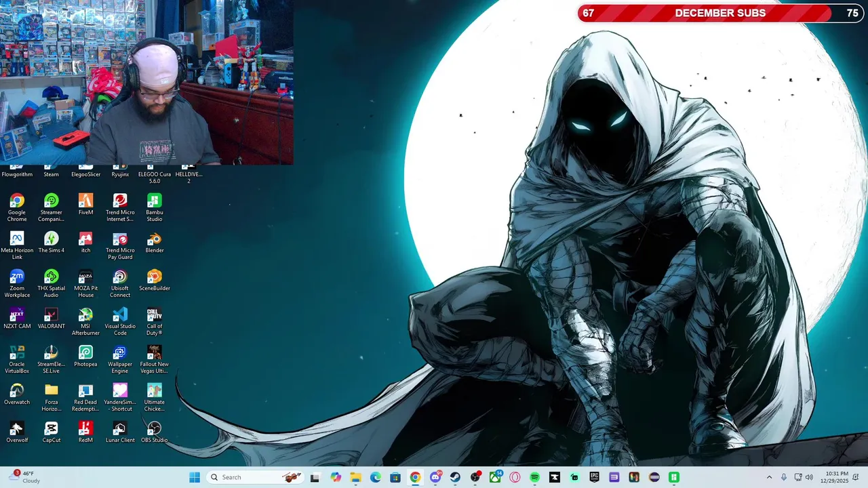Launch Ultimate Chicken Horse shortcut
The image size is (868, 488).
tap(155, 397)
